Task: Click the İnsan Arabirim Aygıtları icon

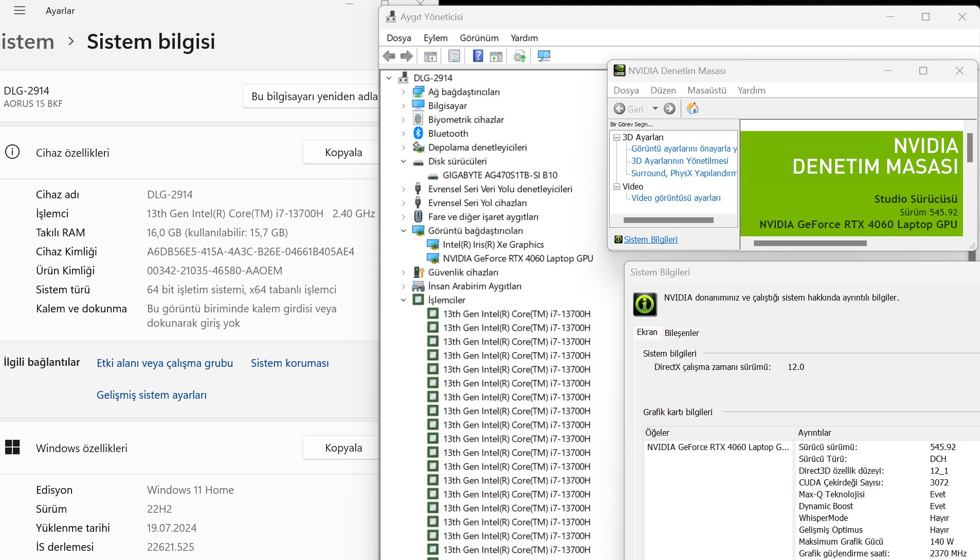Action: (x=419, y=286)
